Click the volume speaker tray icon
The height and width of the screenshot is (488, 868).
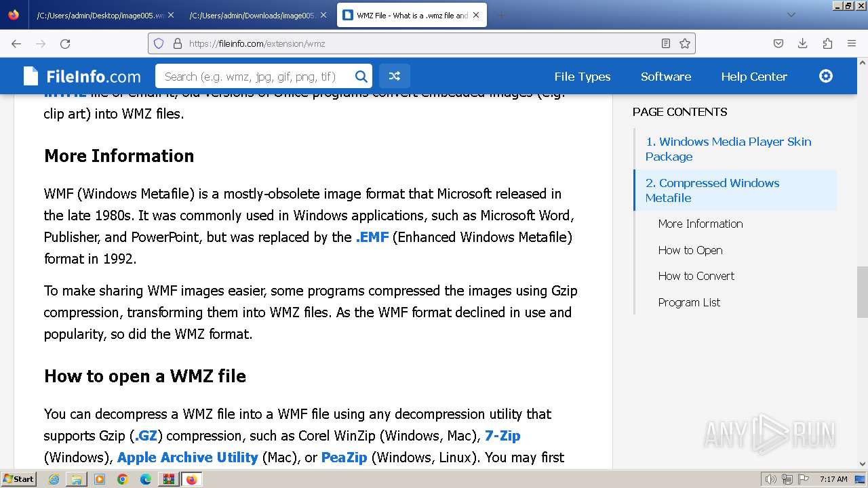pos(772,479)
